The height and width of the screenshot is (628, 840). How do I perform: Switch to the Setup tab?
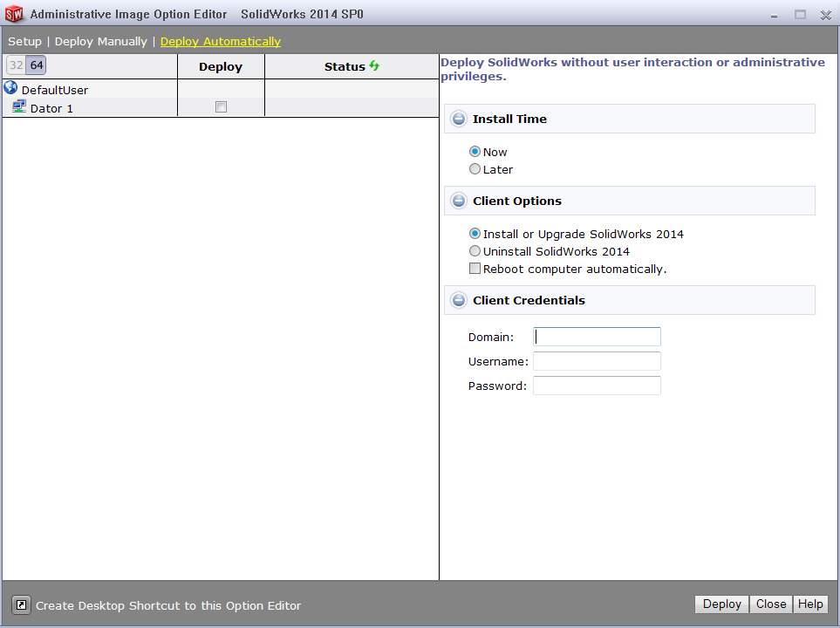point(24,41)
